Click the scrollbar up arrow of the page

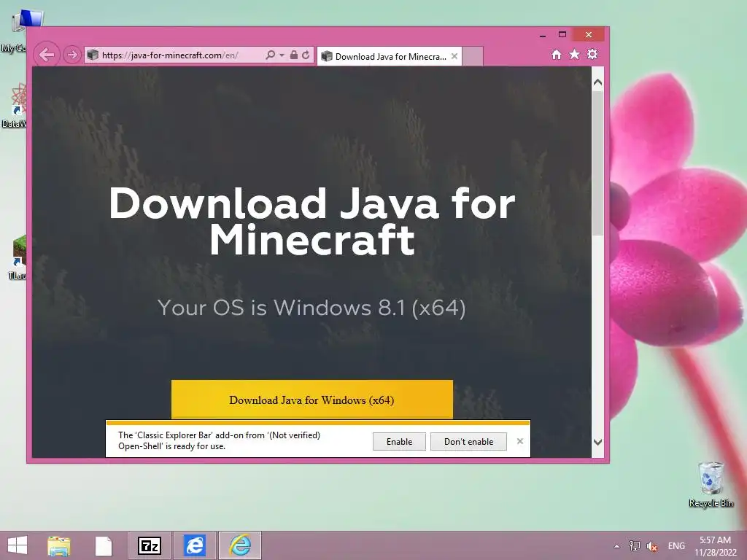tap(598, 82)
